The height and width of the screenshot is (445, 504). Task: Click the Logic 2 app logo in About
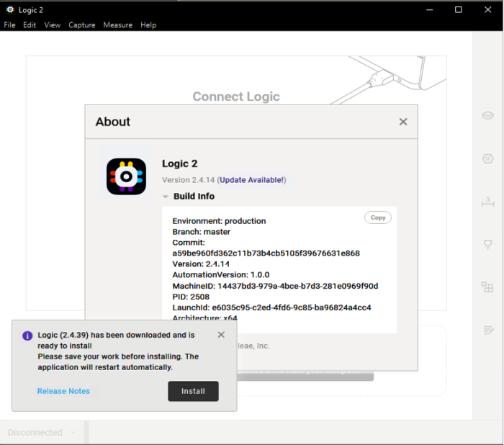coord(127,176)
